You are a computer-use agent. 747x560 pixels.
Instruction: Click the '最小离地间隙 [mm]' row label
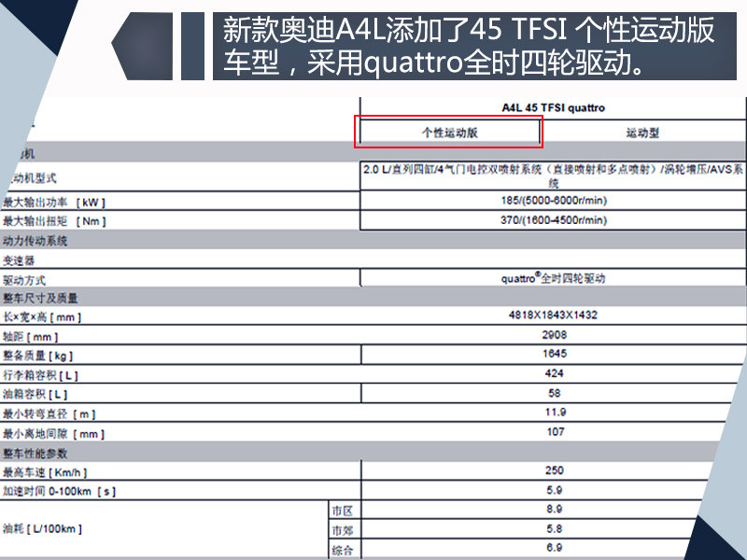coord(53,434)
